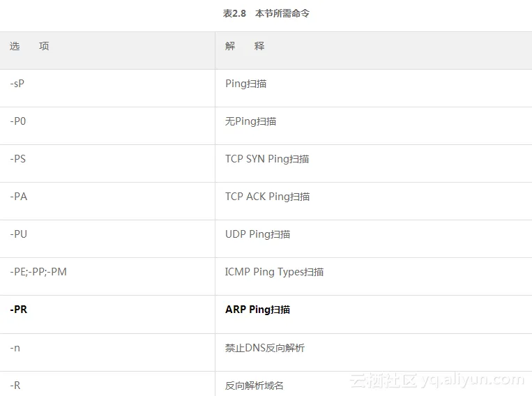Click the TCP SYN Ping扫描 text

(x=267, y=159)
